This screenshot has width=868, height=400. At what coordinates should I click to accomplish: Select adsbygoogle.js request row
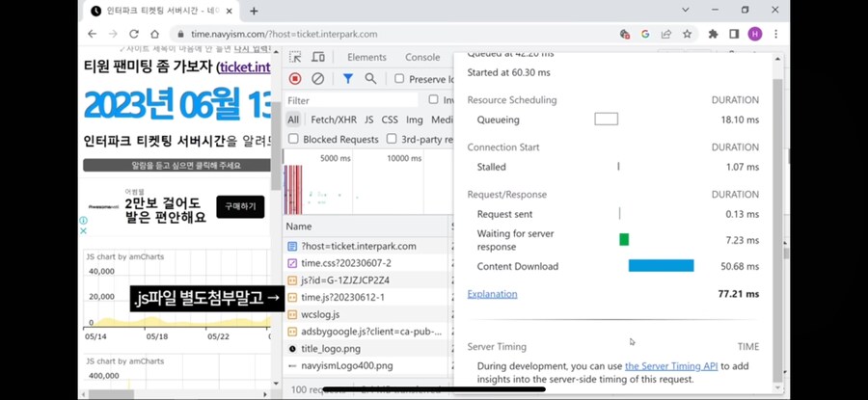366,332
